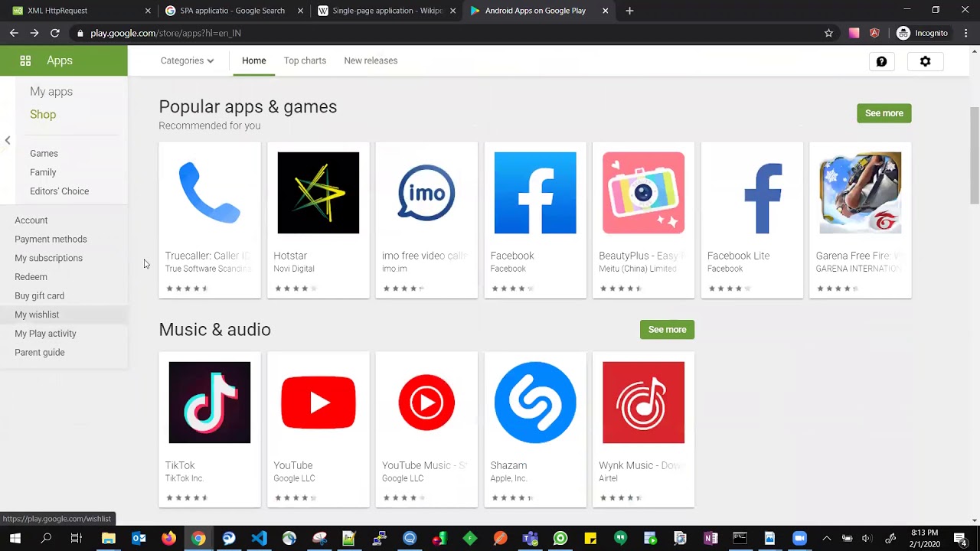The image size is (980, 551).
Task: Open the YouTube app icon
Action: (x=318, y=403)
